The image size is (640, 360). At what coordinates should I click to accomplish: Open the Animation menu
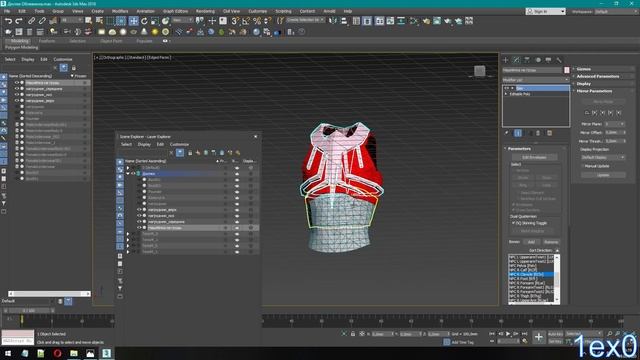point(146,11)
